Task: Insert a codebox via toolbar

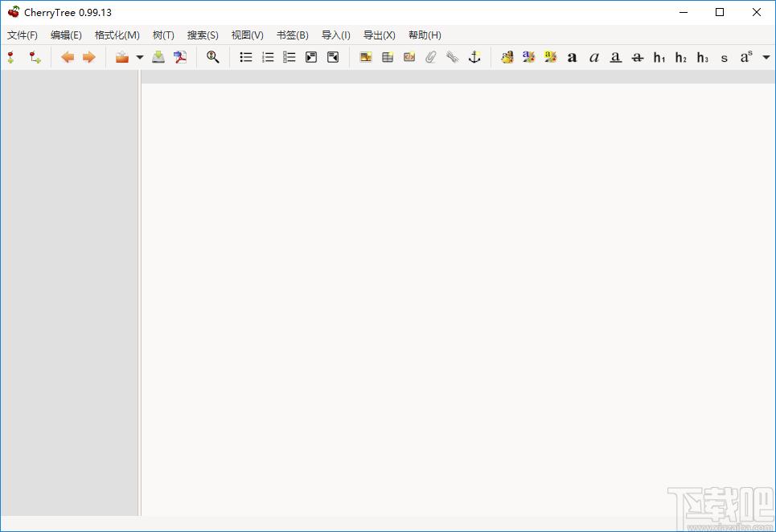Action: (409, 57)
